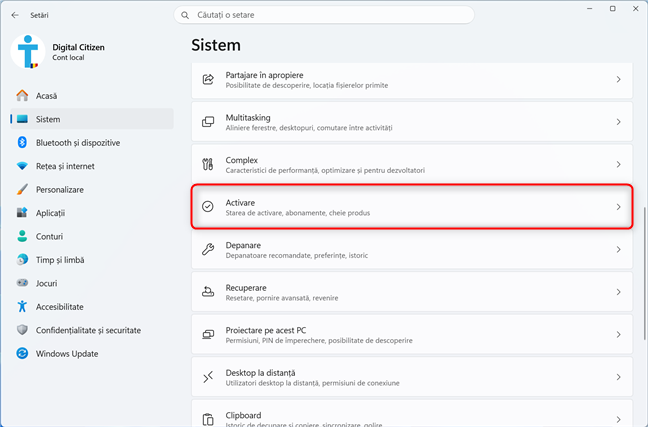The image size is (648, 427).
Task: Open Depanare via right chevron
Action: click(619, 249)
